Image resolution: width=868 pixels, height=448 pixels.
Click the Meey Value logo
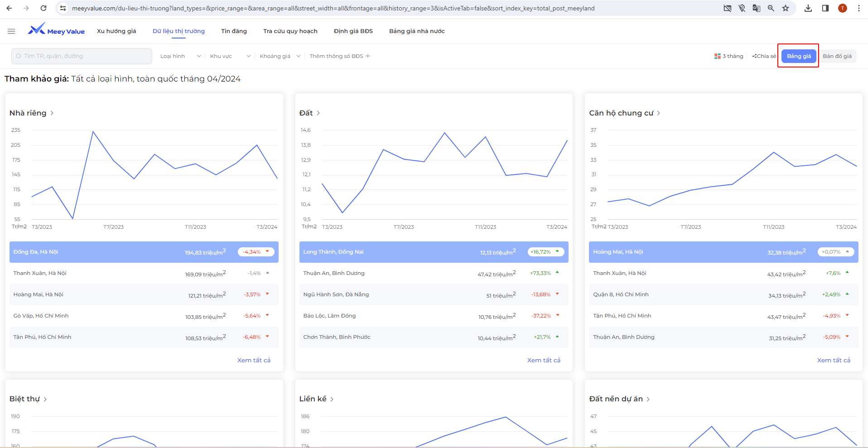coord(56,30)
